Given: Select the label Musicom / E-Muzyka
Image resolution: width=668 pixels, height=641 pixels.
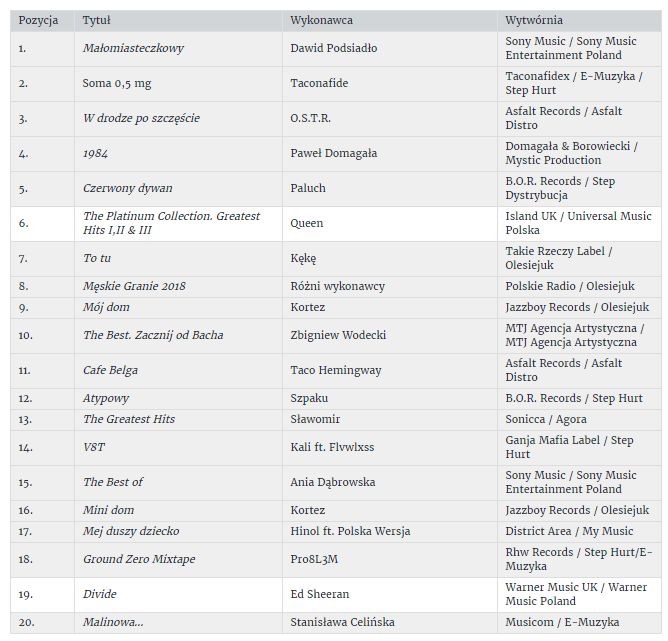Looking at the screenshot, I should tap(562, 623).
